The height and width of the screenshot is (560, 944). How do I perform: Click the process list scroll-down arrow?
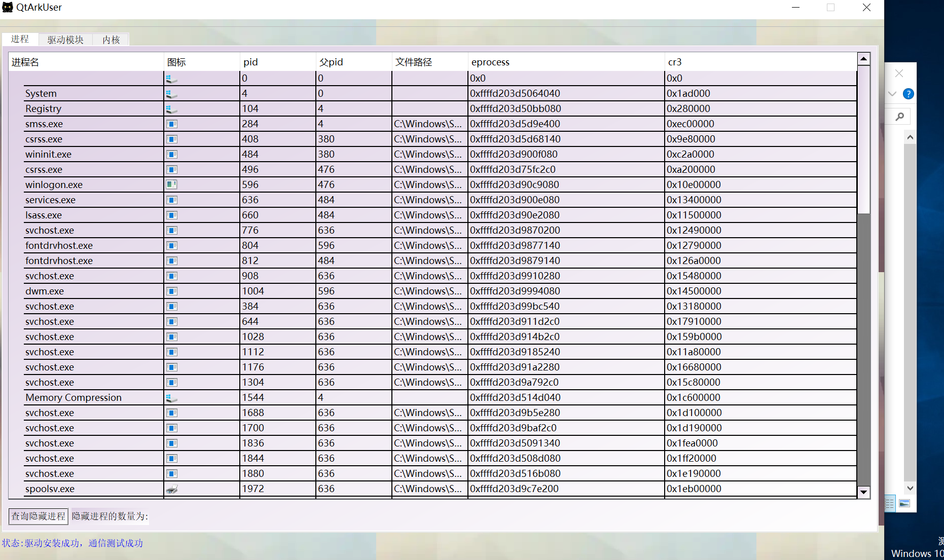(x=864, y=492)
